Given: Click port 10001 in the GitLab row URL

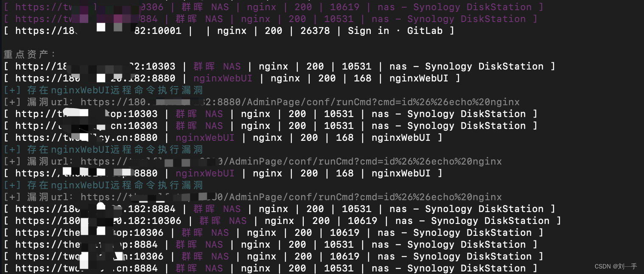Looking at the screenshot, I should 166,31.
